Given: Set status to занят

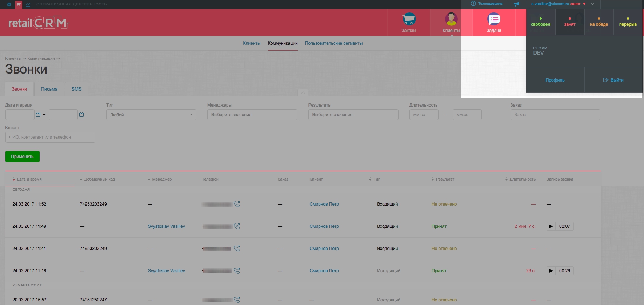Looking at the screenshot, I should pyautogui.click(x=570, y=22).
